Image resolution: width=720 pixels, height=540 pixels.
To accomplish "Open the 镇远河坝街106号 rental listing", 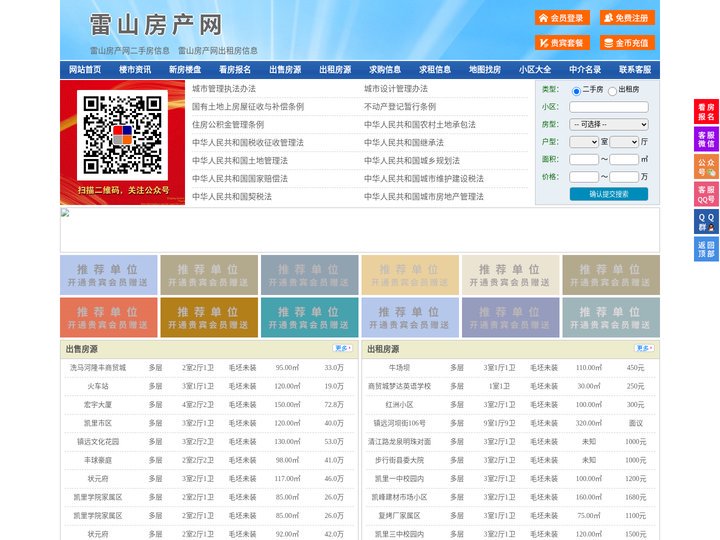I will [399, 423].
